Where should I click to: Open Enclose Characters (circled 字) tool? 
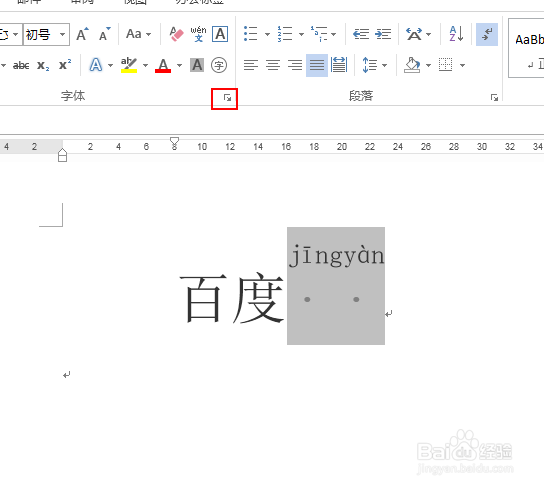point(219,65)
